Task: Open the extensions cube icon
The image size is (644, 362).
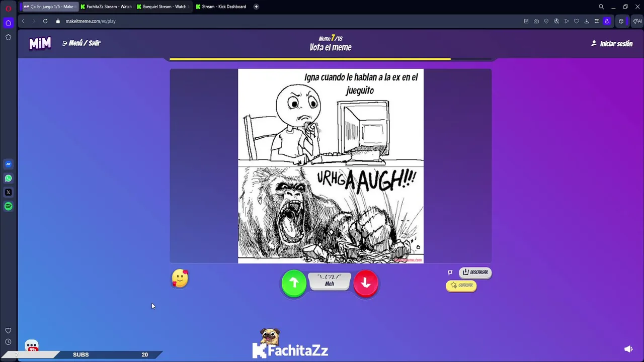Action: tap(621, 21)
